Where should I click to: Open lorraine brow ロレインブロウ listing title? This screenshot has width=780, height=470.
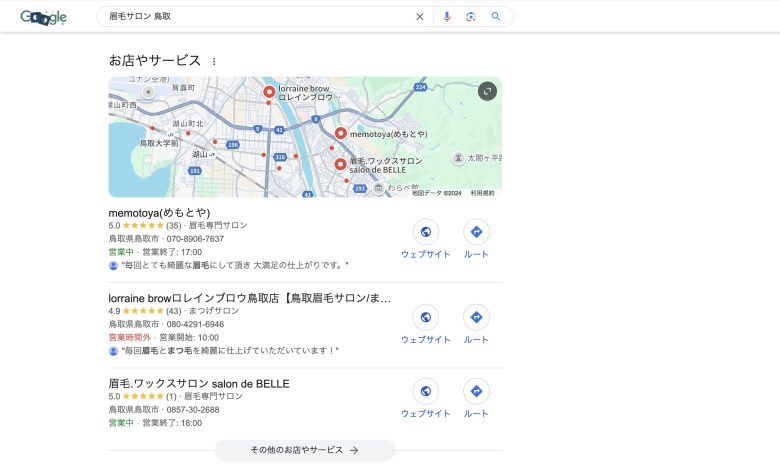[x=249, y=298]
